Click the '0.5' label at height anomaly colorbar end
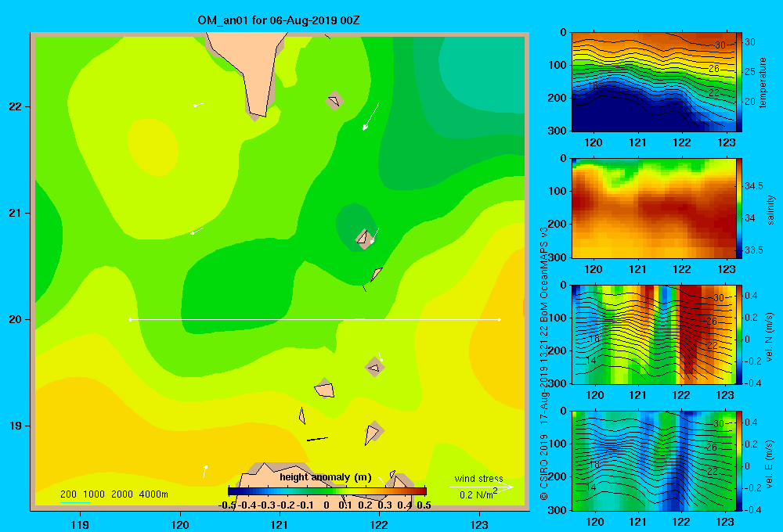 coord(424,505)
